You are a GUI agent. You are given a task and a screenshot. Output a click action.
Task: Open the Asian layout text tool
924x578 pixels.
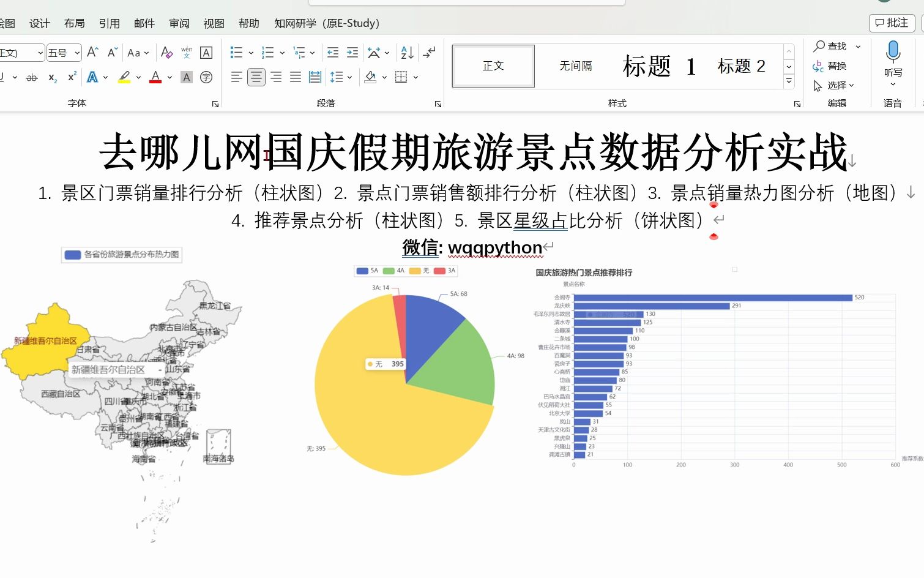click(374, 53)
